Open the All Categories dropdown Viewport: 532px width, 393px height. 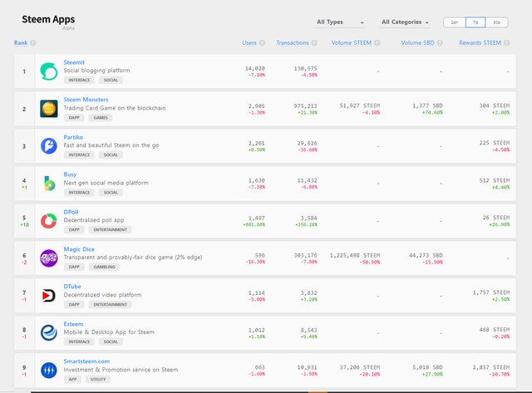(x=405, y=22)
